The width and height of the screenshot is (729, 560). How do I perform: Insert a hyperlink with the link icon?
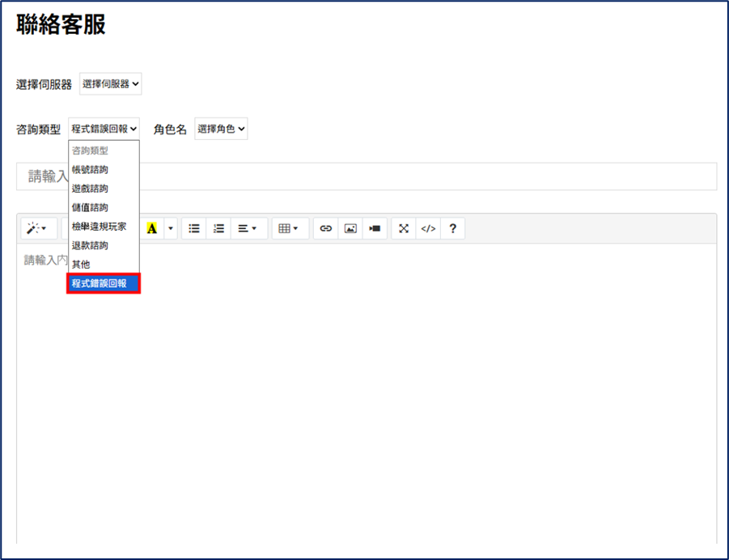click(x=326, y=228)
